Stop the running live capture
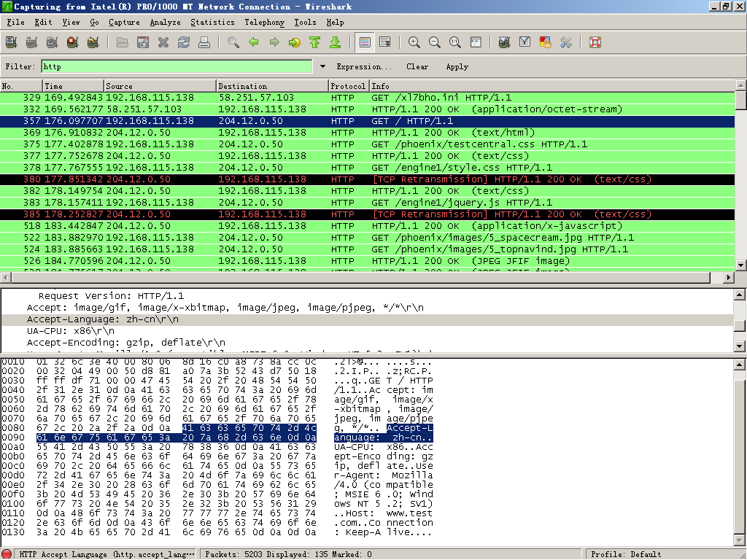 tap(73, 42)
